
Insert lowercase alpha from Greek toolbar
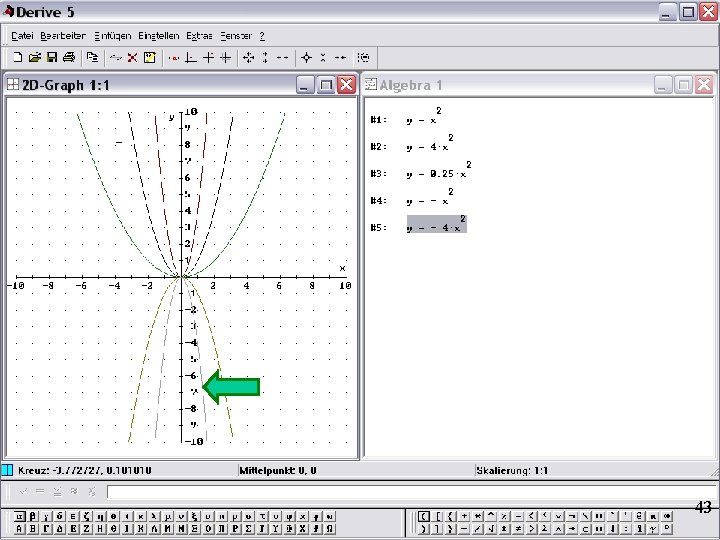[x=19, y=516]
